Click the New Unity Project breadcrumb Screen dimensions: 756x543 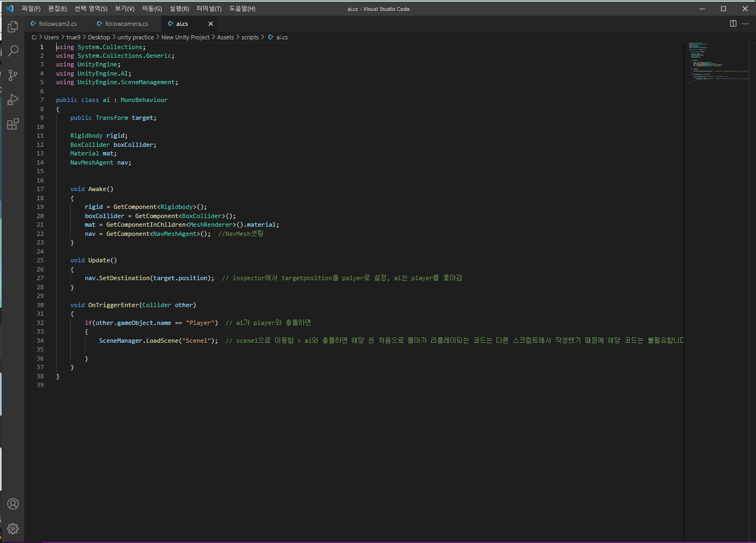(x=185, y=37)
